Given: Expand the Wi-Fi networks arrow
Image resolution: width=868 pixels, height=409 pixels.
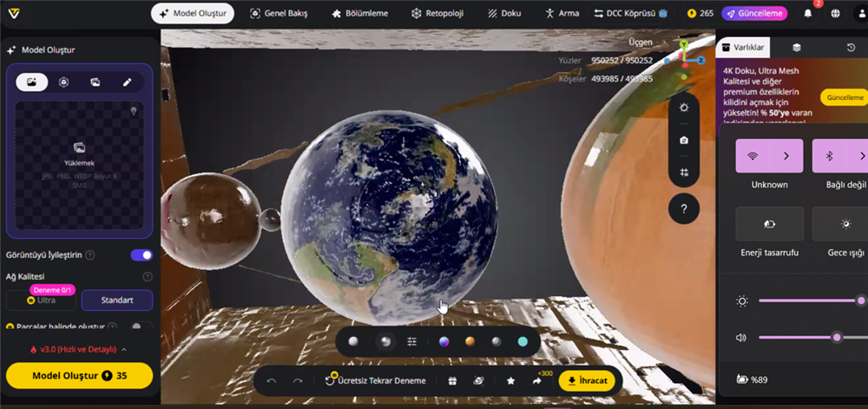Looking at the screenshot, I should pos(786,156).
